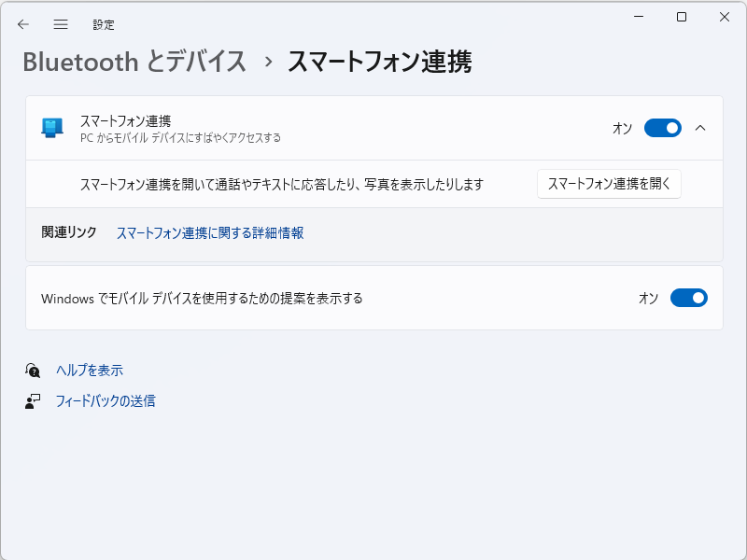Screen dimensions: 747x560
Task: Turn off the スマートフォン連携 toggle switch
Action: 663,128
